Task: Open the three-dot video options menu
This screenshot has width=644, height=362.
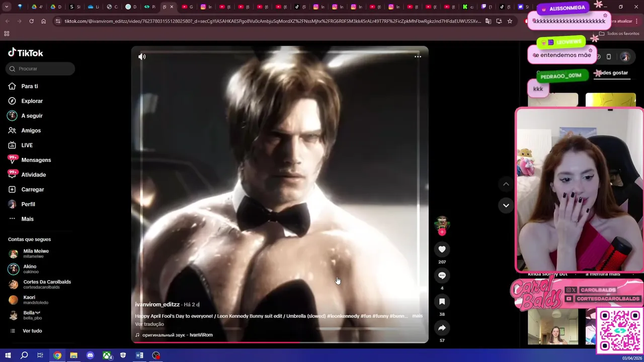Action: (x=418, y=57)
